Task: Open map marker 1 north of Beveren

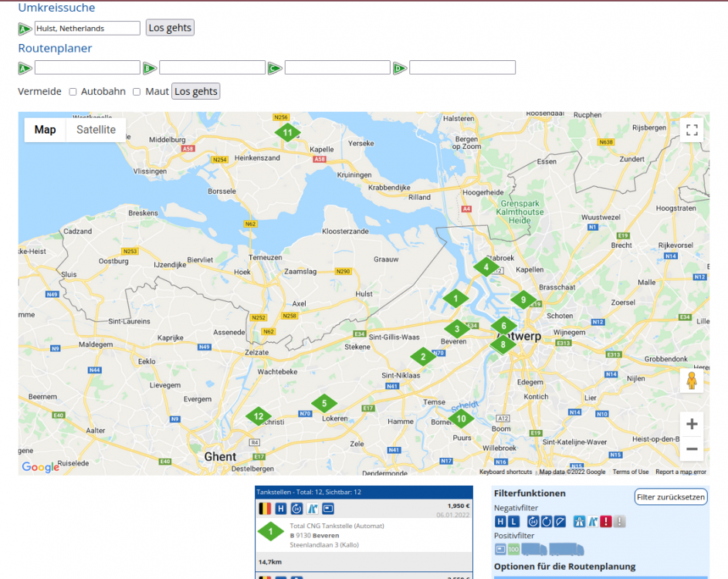Action: (x=455, y=299)
